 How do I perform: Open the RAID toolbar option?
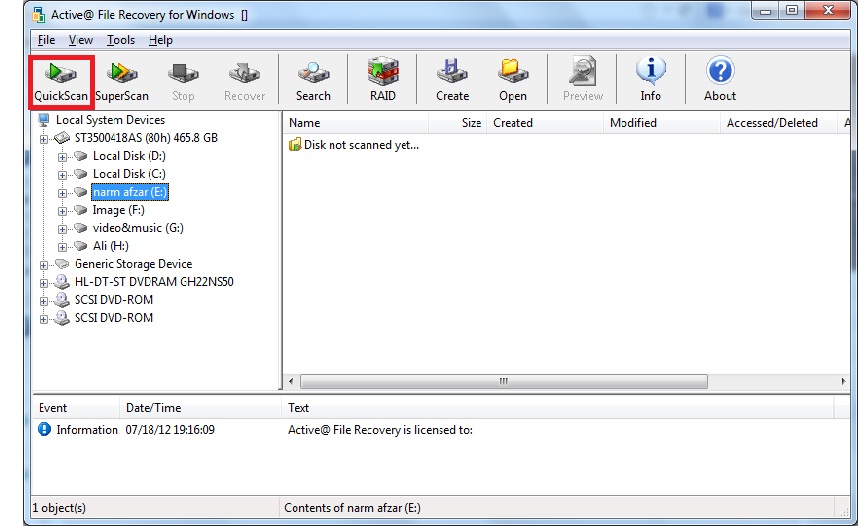pos(382,81)
